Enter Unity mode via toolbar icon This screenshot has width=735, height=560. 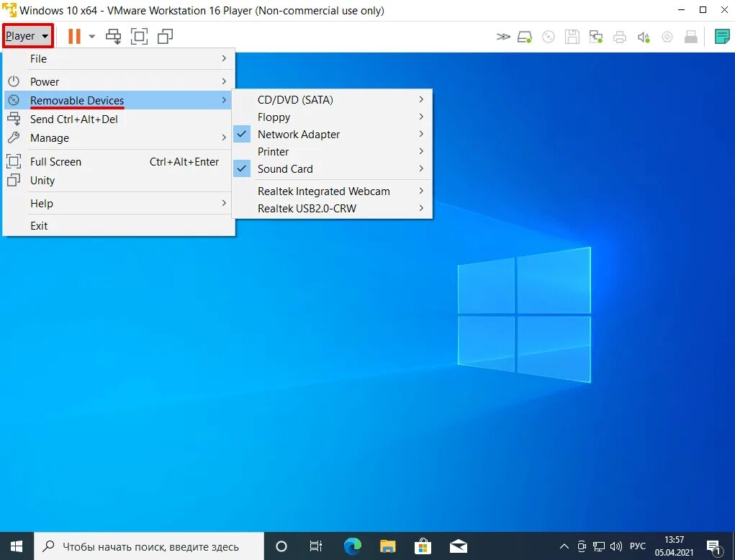coord(165,36)
